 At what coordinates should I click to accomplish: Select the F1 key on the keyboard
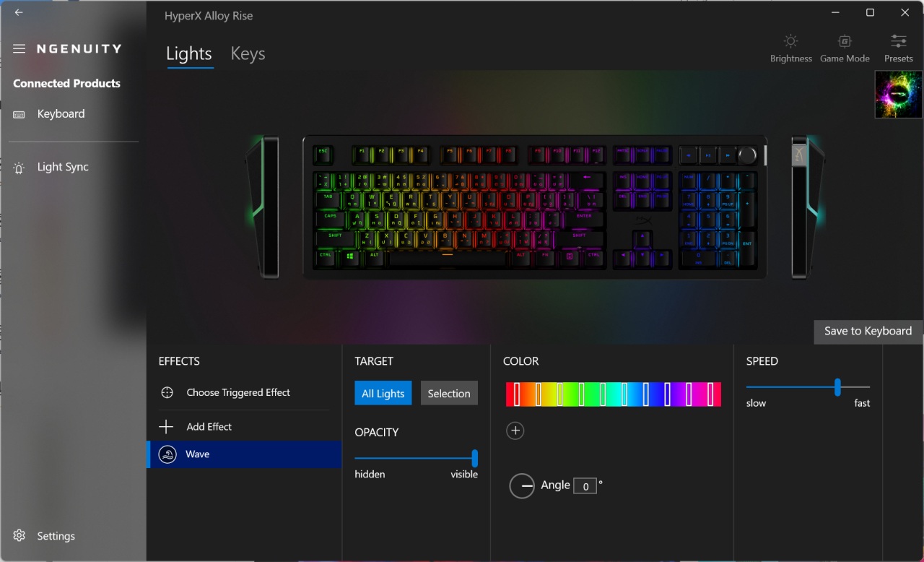(x=362, y=155)
